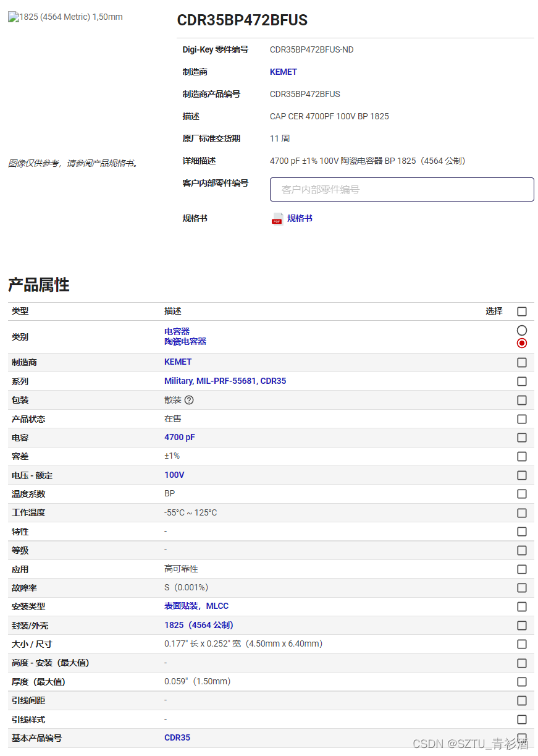The image size is (538, 756).
Task: Open the 陶瓷电容器 category link
Action: tap(185, 341)
